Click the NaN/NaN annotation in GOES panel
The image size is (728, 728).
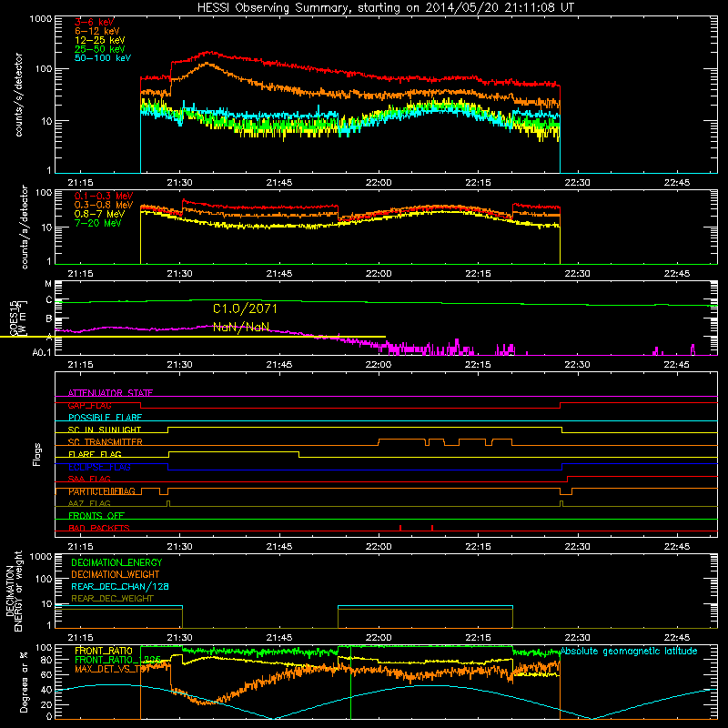pyautogui.click(x=241, y=327)
